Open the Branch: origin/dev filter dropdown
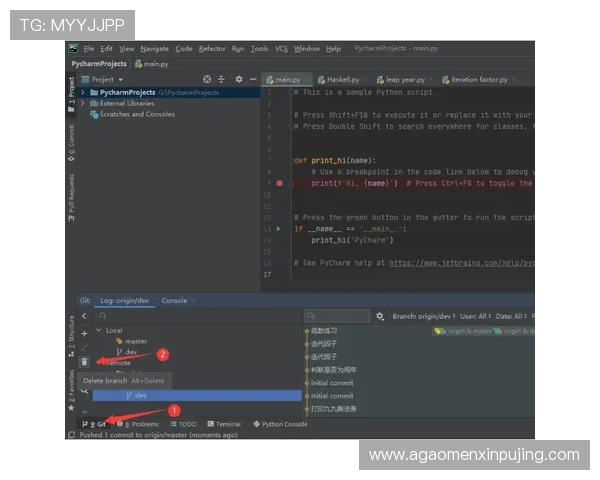Screen dimensions: 600x480 tap(418, 316)
